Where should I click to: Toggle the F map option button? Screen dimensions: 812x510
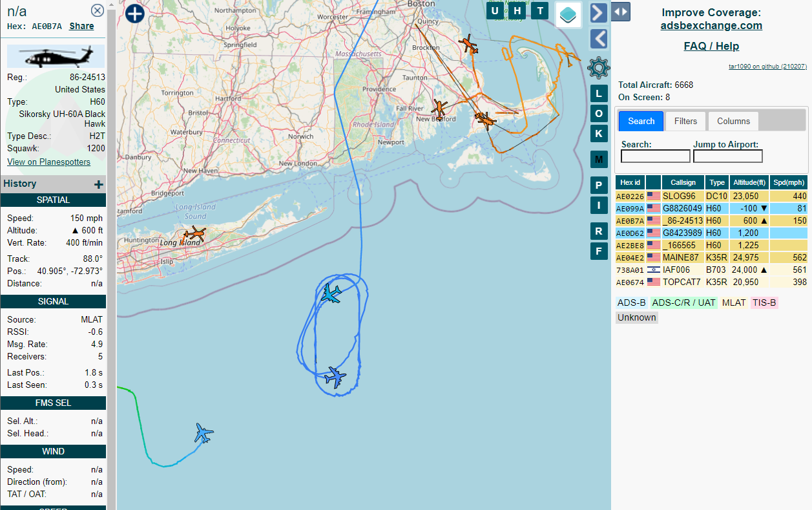point(599,251)
